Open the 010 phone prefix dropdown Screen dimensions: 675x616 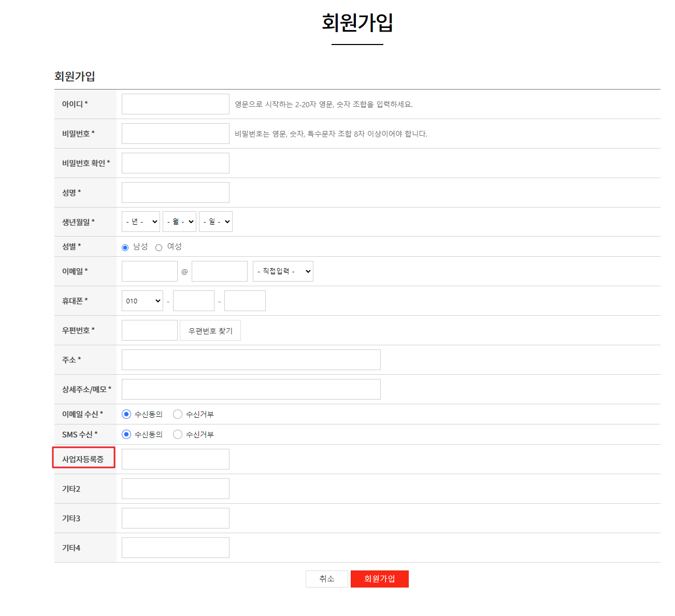(142, 301)
